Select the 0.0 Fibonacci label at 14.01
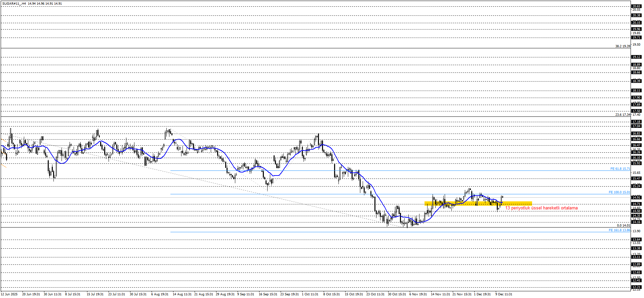The width and height of the screenshot is (644, 298). click(x=623, y=226)
